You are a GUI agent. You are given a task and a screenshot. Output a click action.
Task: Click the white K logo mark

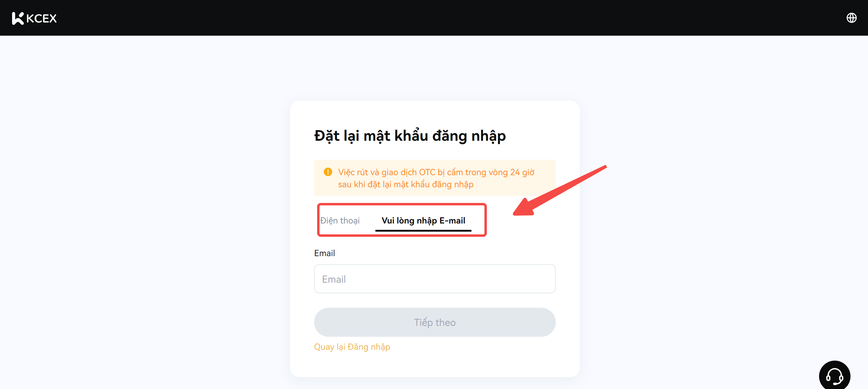click(x=18, y=18)
